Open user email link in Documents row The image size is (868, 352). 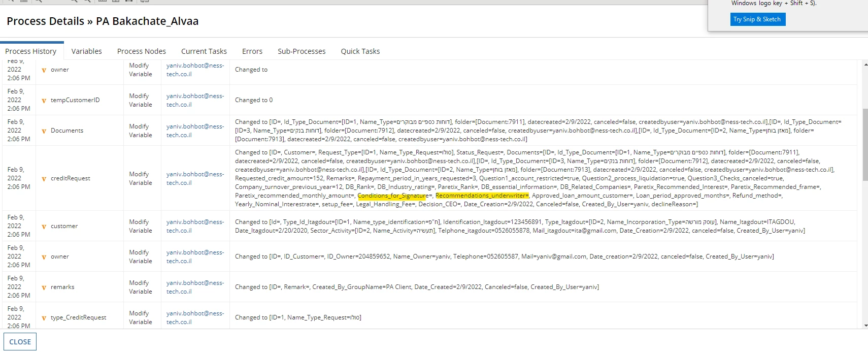(x=195, y=131)
